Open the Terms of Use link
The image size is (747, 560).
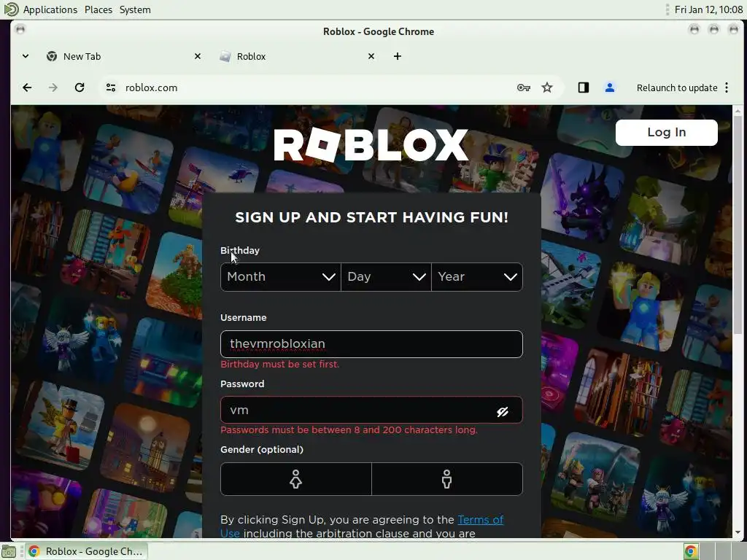[480, 519]
